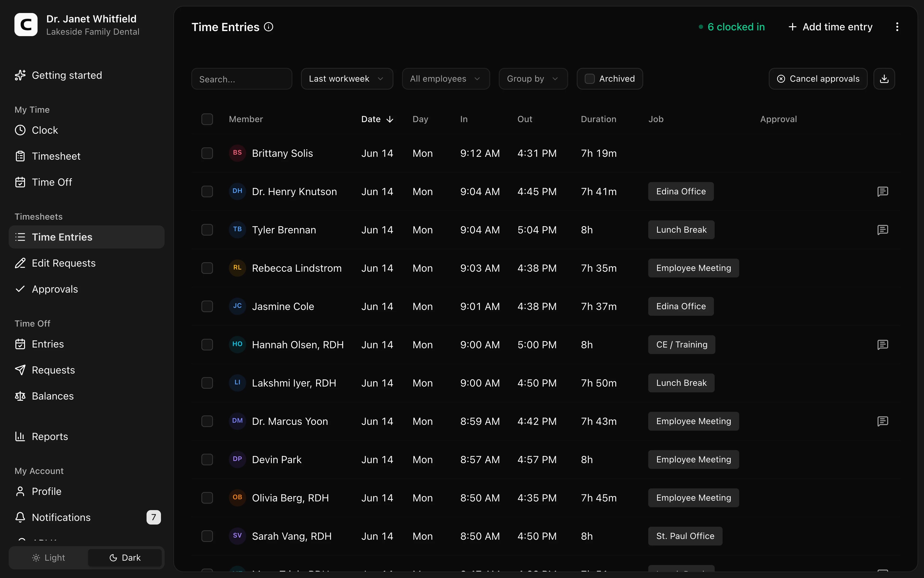This screenshot has width=924, height=578.
Task: View the note icon on Hannah Olsen row
Action: (883, 345)
